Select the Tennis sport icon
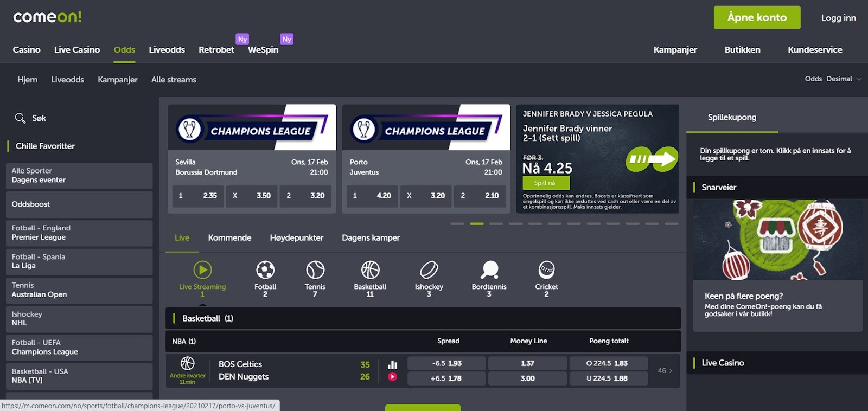 [315, 270]
